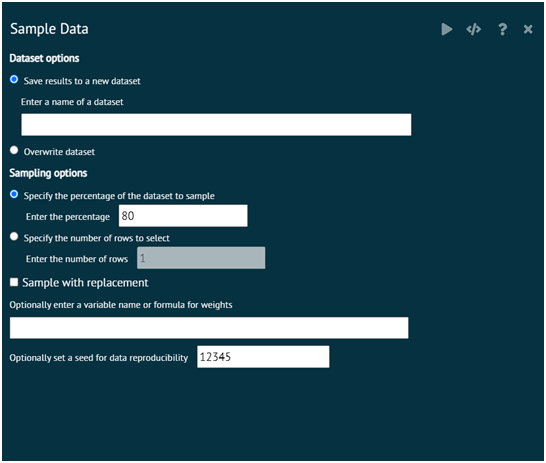Click the Dataset options heading
Screen dimensions: 546x463
point(44,58)
